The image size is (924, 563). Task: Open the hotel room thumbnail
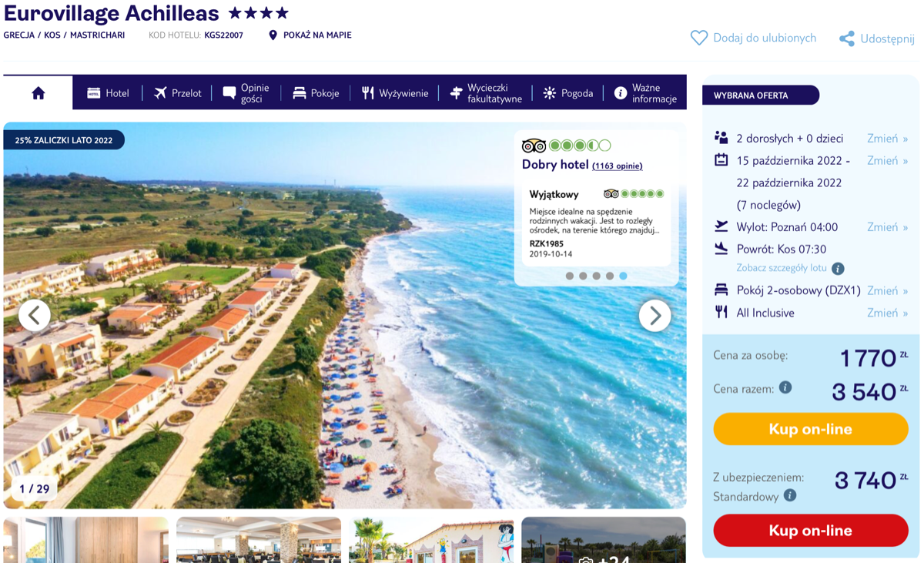85,539
